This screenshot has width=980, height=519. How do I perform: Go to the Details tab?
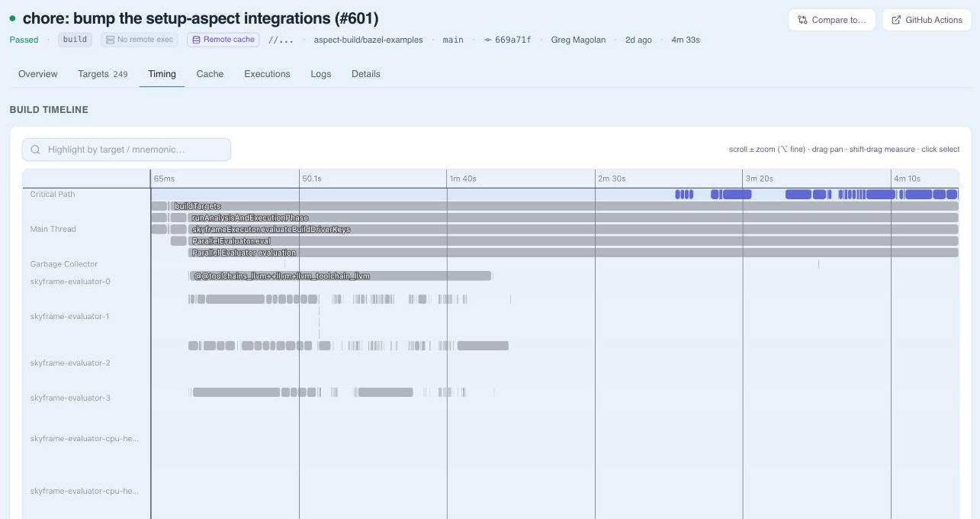tap(366, 74)
